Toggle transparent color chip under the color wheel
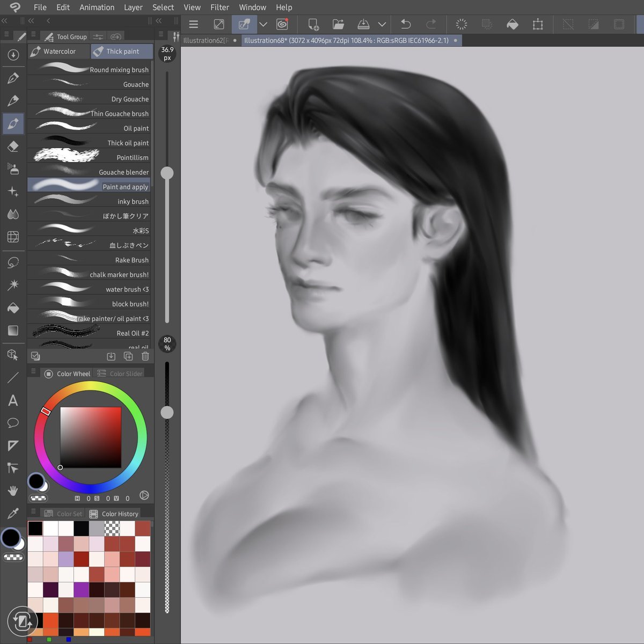Screen dimensions: 644x644 point(38,497)
